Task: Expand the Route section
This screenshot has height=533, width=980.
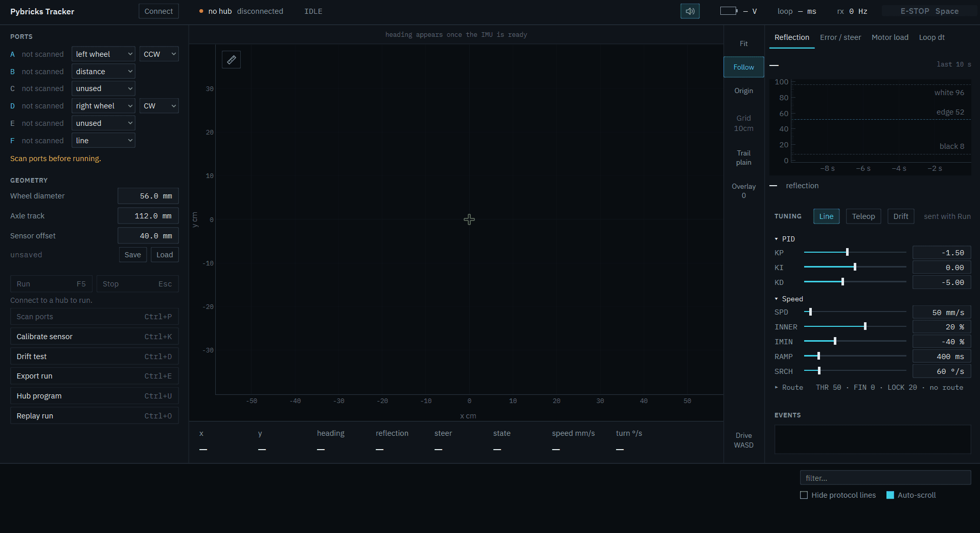Action: [x=789, y=387]
